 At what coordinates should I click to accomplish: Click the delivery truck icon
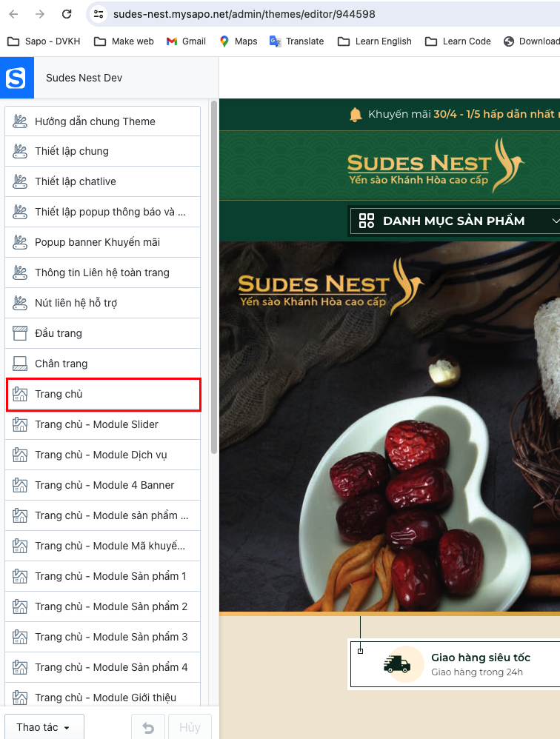397,664
